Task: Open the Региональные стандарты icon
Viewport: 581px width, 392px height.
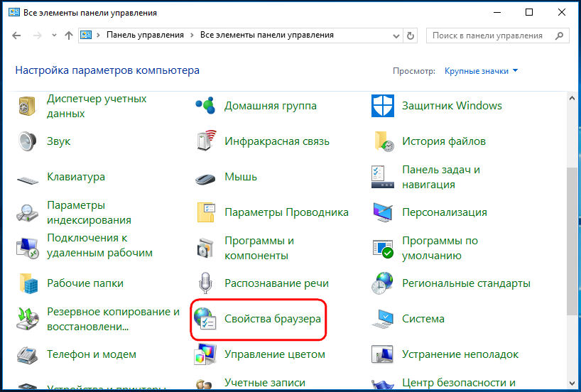Action: (x=382, y=283)
